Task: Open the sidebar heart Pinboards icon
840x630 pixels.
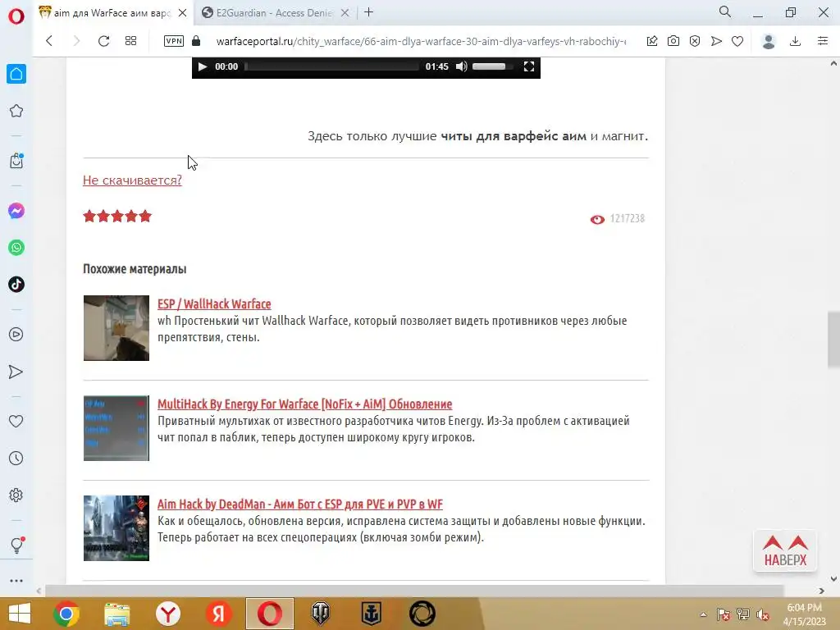Action: [16, 421]
